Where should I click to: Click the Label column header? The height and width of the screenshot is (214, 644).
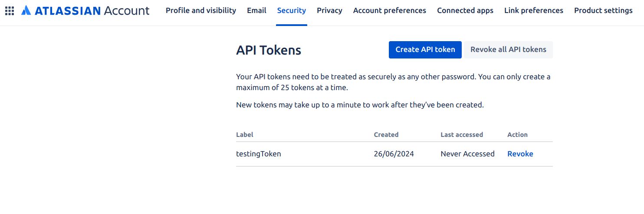[245, 135]
